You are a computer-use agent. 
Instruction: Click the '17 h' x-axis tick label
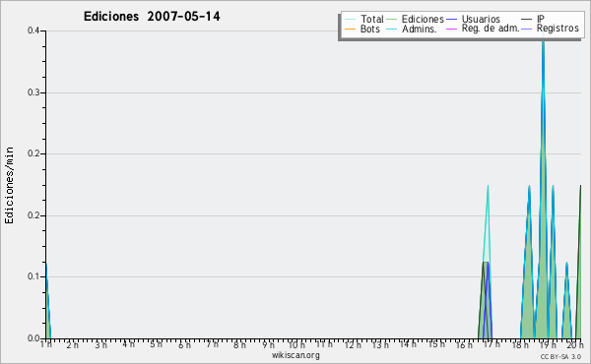point(492,344)
